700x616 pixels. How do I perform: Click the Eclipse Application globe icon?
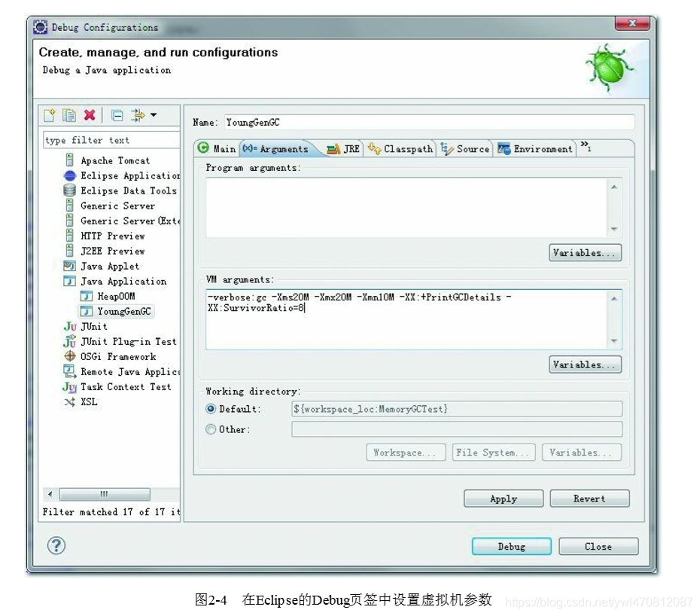point(70,175)
